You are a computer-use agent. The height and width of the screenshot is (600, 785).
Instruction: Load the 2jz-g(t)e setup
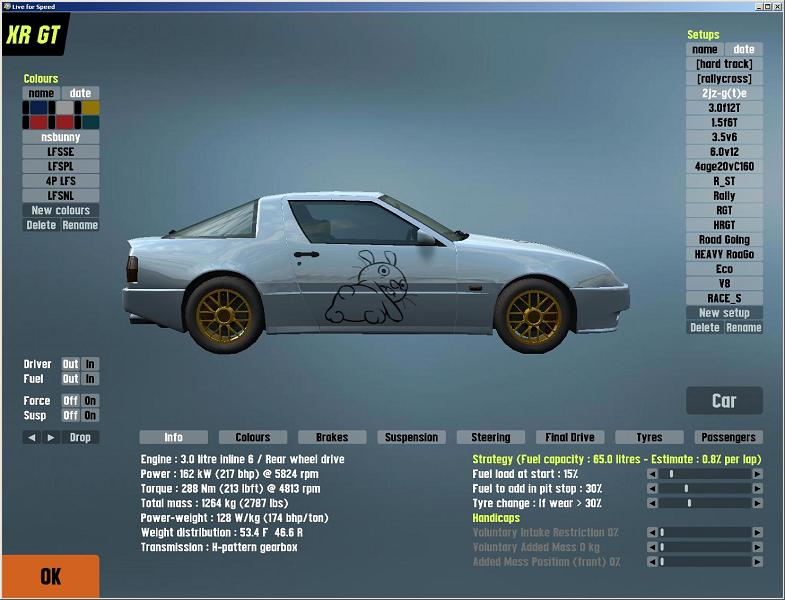(x=724, y=93)
